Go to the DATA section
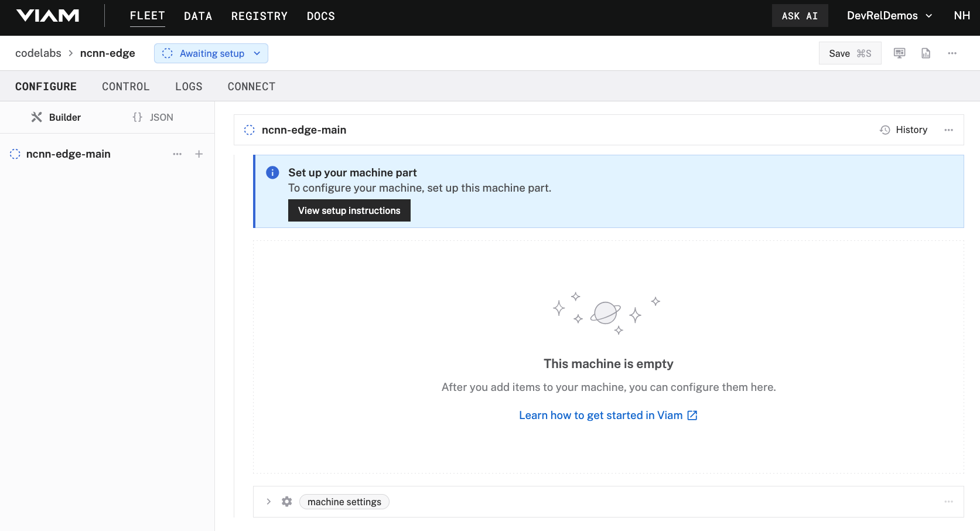 (x=198, y=16)
